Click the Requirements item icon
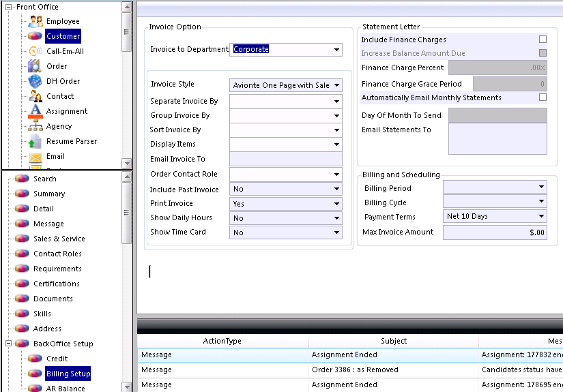 22,269
